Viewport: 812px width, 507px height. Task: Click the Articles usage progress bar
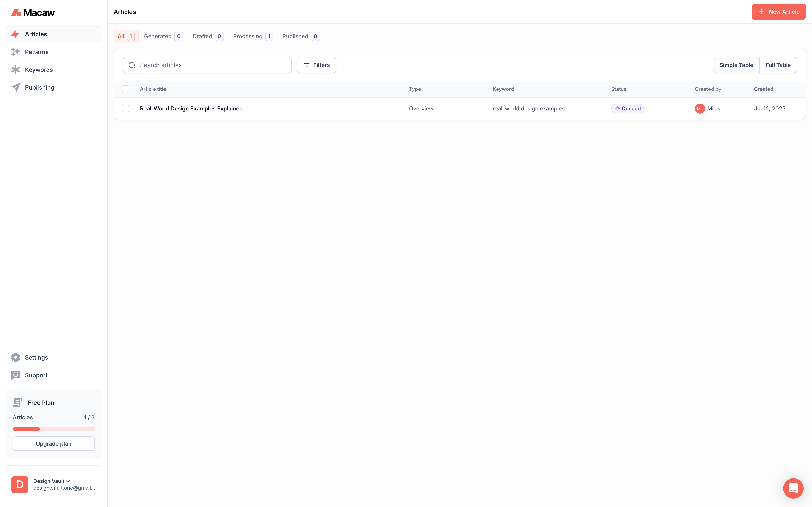(x=54, y=429)
